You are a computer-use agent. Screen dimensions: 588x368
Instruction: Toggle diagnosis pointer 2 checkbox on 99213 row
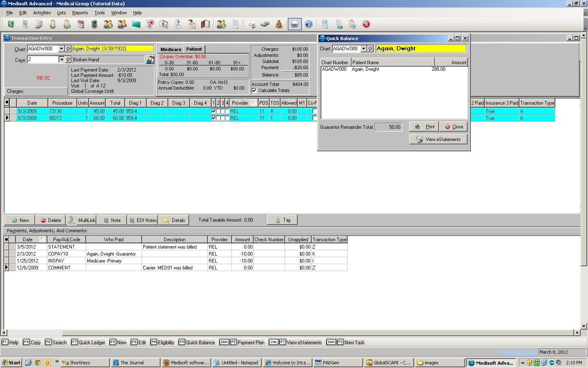(x=218, y=118)
